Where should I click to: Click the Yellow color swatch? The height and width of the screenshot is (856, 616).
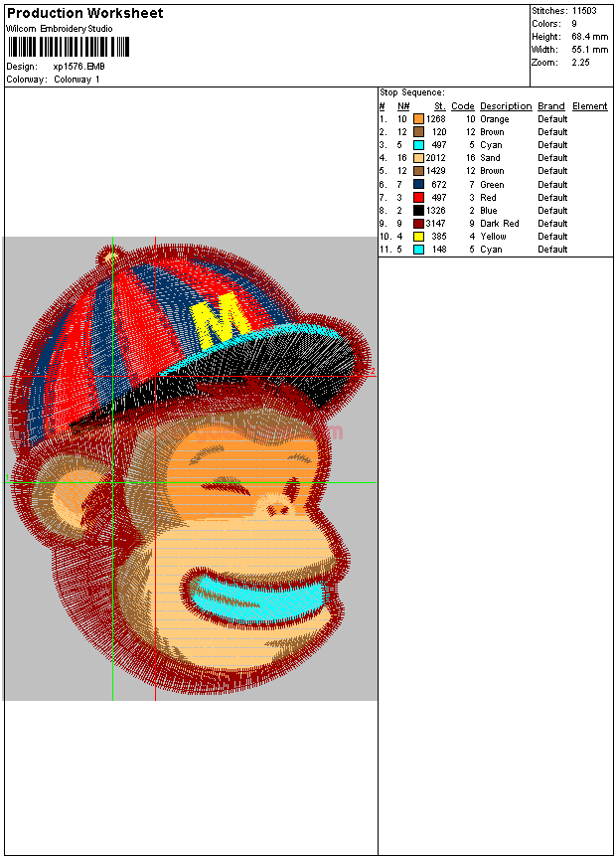point(418,237)
